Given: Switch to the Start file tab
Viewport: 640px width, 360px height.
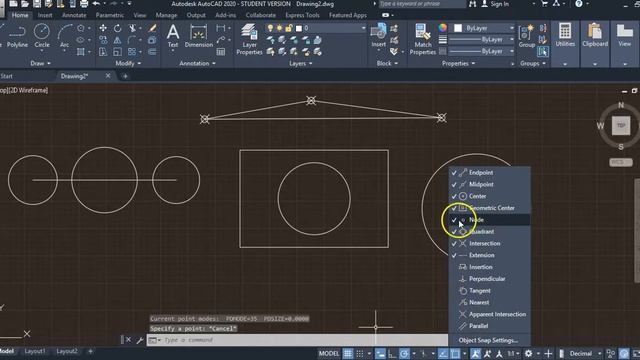Looking at the screenshot, I should [x=7, y=76].
